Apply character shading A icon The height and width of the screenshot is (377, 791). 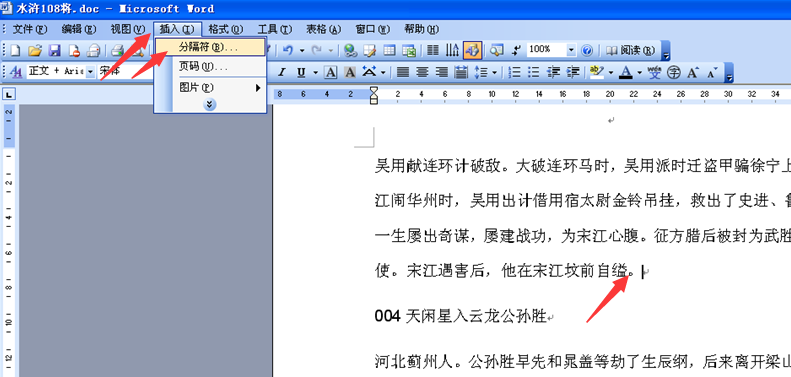(x=350, y=72)
